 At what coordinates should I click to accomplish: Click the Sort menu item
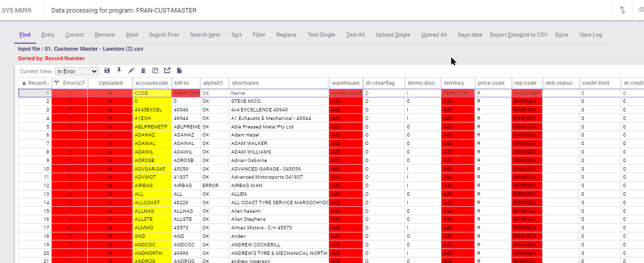coord(237,35)
